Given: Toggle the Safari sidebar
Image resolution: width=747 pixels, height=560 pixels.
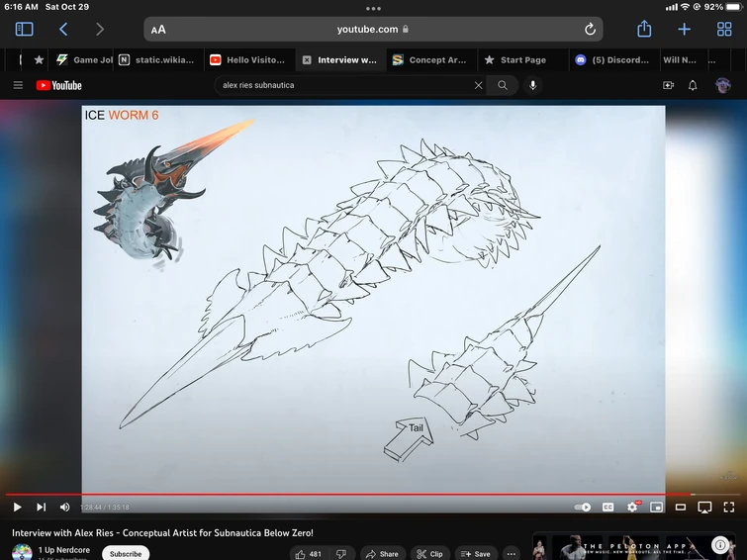Looking at the screenshot, I should click(x=25, y=29).
